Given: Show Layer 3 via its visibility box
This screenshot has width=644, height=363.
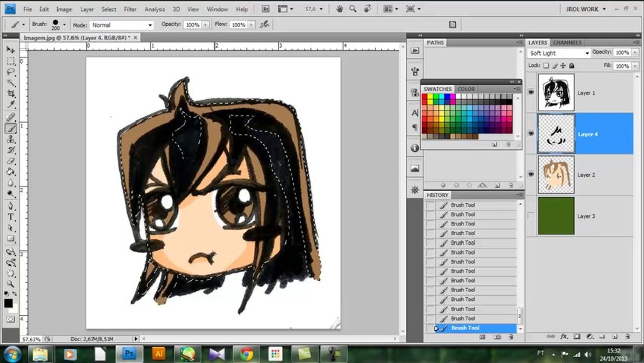Looking at the screenshot, I should 531,216.
